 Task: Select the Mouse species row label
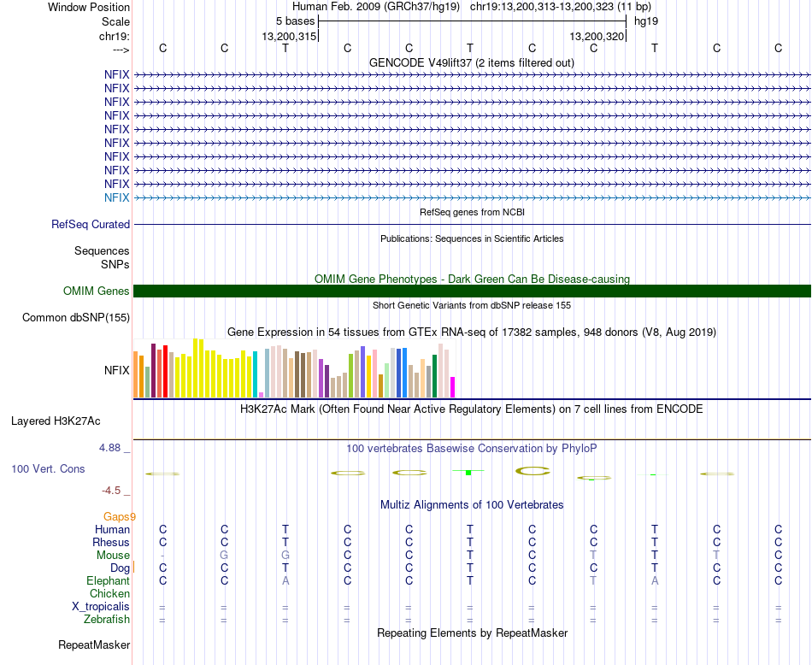click(x=113, y=556)
